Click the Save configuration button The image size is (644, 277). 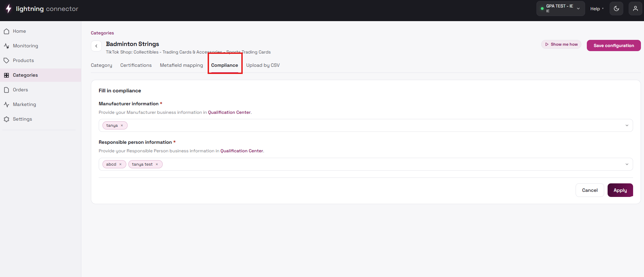[x=614, y=46]
